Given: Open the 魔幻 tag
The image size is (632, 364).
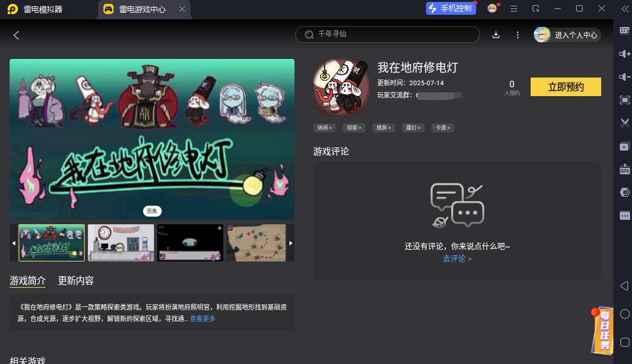Looking at the screenshot, I should (413, 128).
